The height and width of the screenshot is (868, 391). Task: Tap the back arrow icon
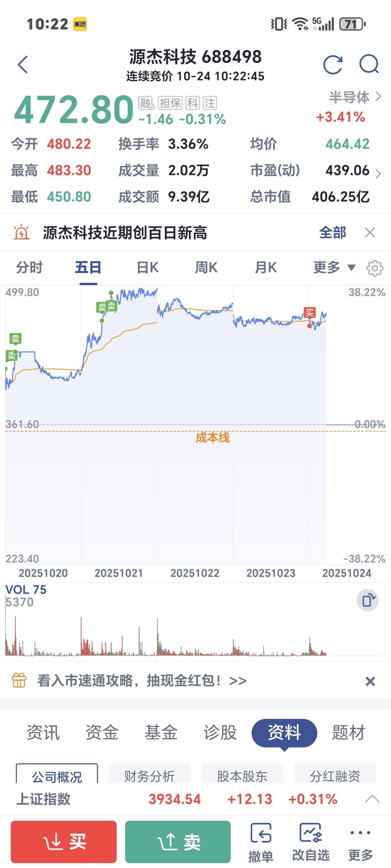(22, 65)
